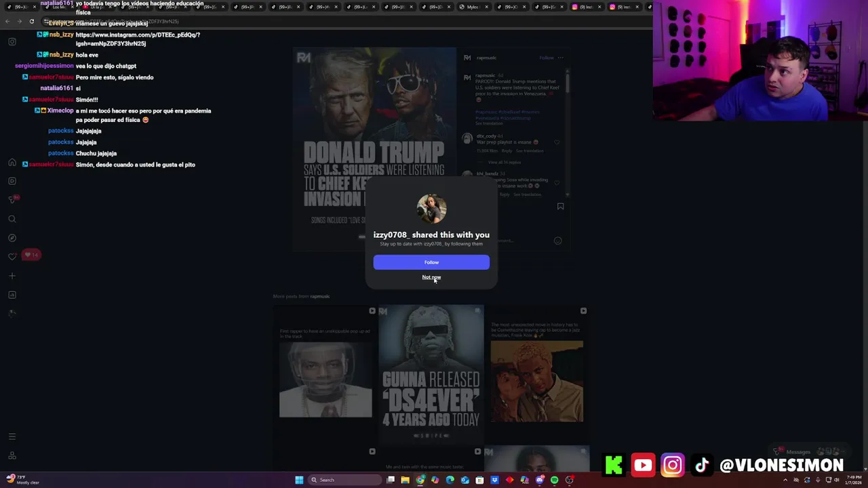868x488 pixels.
Task: Open the Windows Start menu
Action: coord(299,480)
